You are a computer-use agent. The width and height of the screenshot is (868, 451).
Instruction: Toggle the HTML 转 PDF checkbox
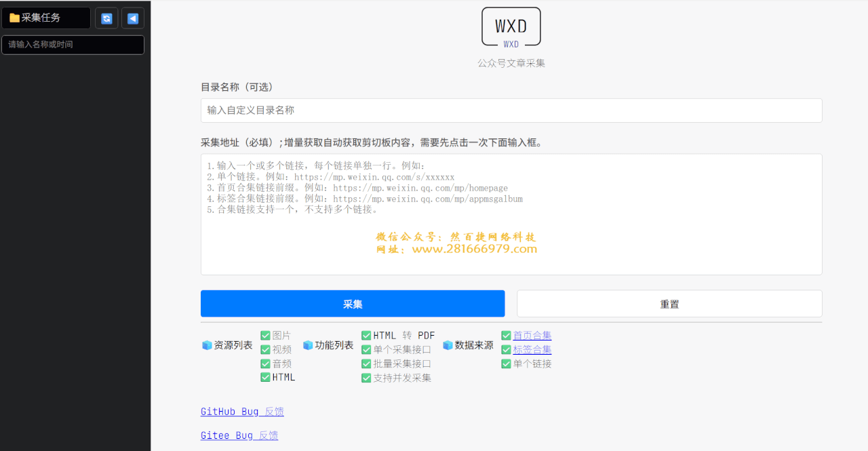[x=366, y=335]
